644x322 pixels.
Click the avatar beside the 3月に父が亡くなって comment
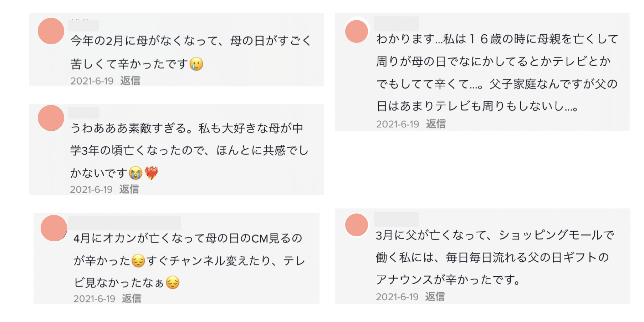coord(357,225)
